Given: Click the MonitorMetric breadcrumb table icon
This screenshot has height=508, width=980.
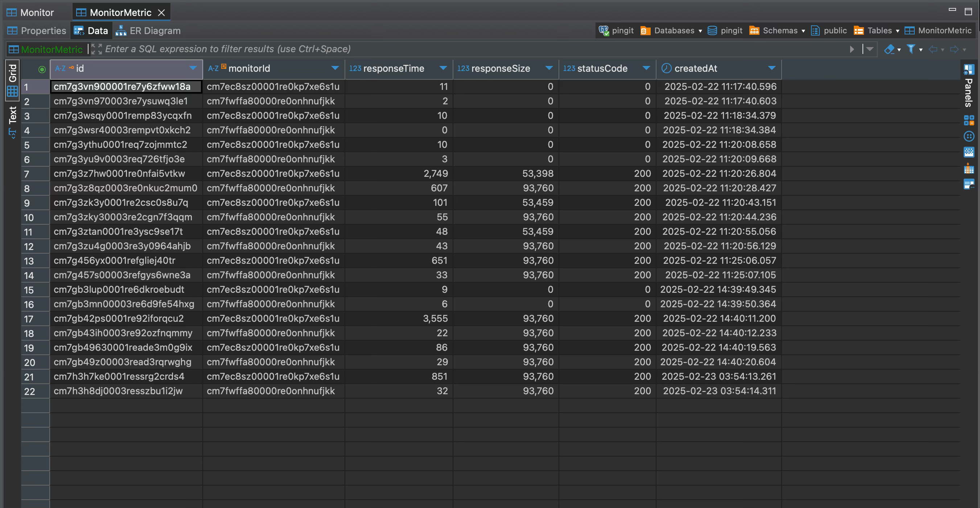Looking at the screenshot, I should click(909, 31).
